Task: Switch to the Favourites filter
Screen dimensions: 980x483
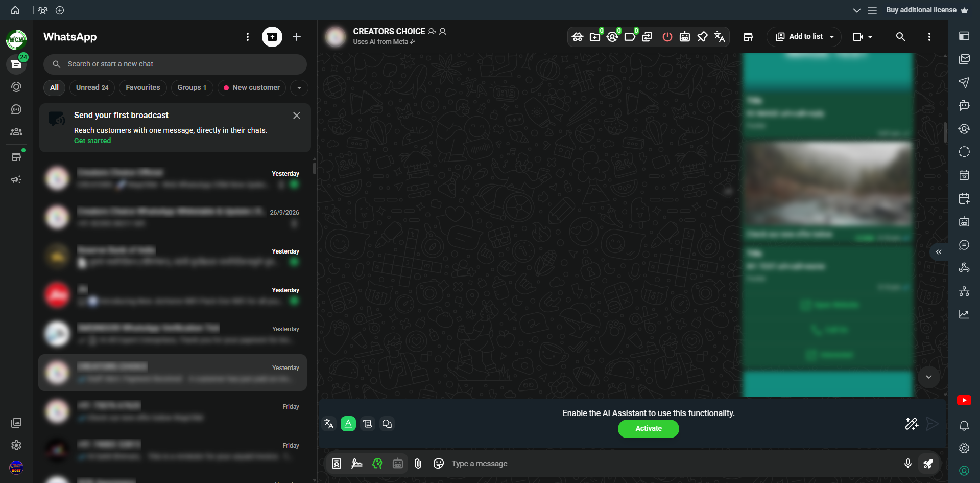Action: [143, 88]
